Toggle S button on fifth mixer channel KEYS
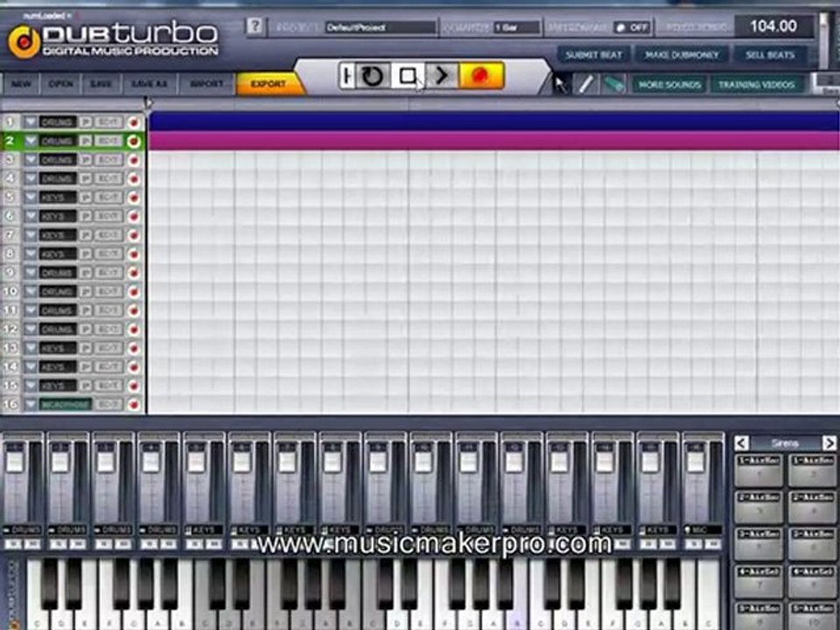Screen dimensions: 840x630 [195, 544]
